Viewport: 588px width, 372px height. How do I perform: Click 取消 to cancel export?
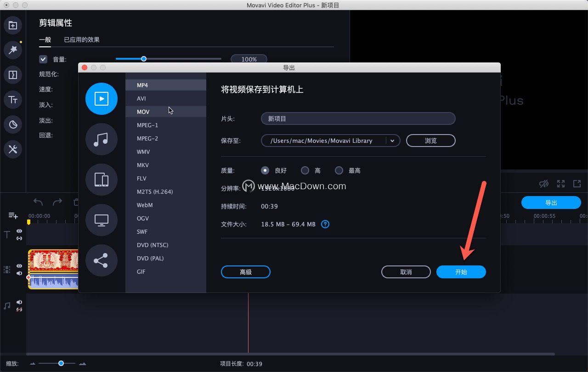pos(406,272)
